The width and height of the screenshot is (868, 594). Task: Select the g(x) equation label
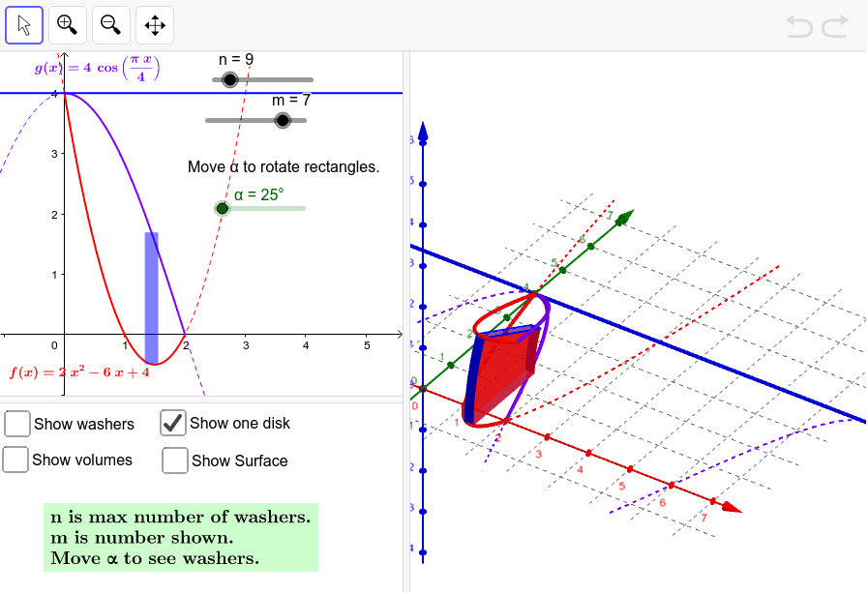[x=97, y=69]
